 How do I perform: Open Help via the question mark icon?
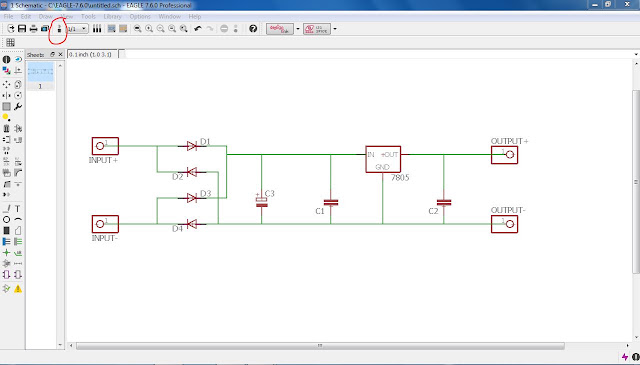coord(253,29)
